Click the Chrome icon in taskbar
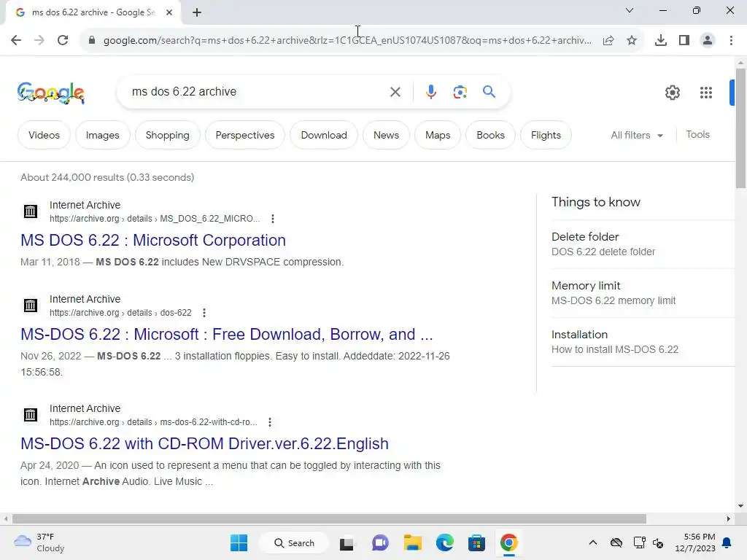The image size is (747, 560). click(x=508, y=542)
